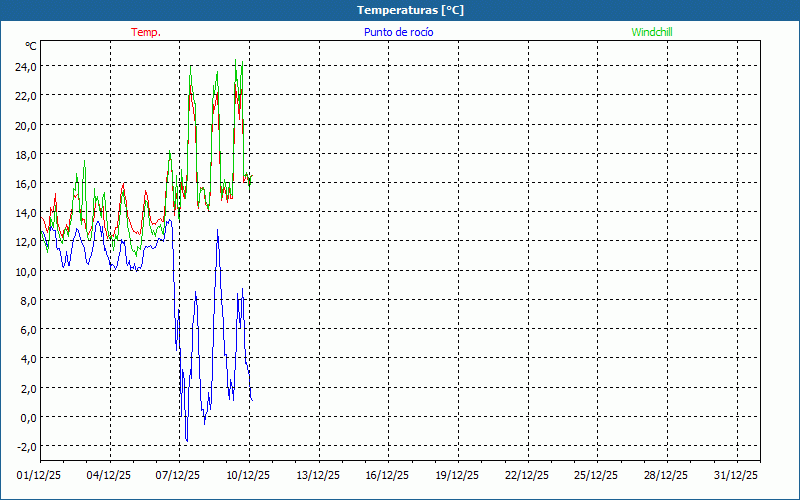Click the 25/12/25 date label

[x=596, y=475]
